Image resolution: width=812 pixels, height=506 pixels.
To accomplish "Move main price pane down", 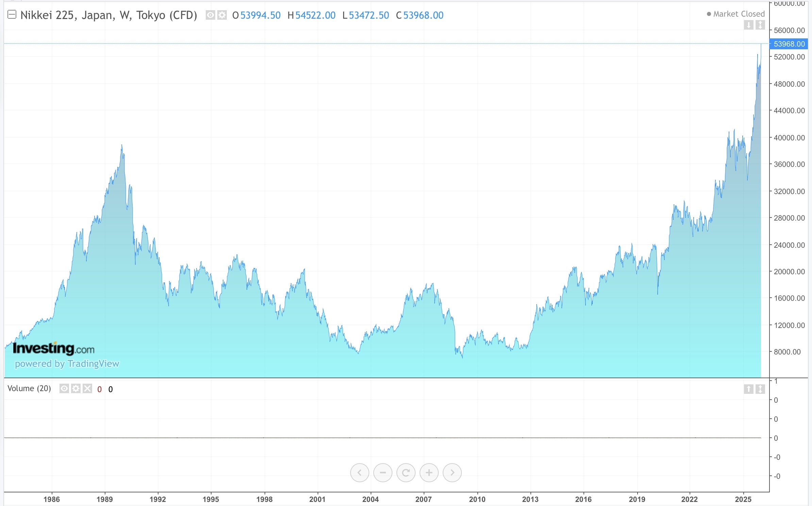I will [748, 25].
